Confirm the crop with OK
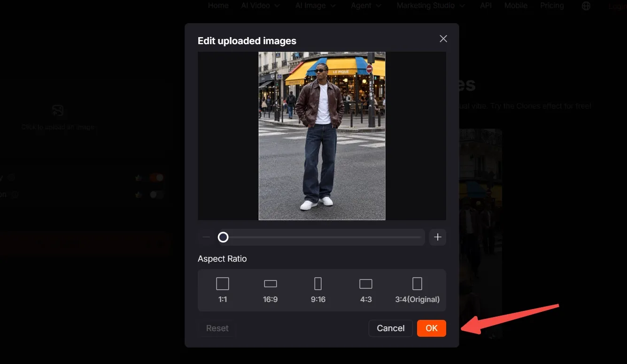The image size is (627, 364). 432,328
